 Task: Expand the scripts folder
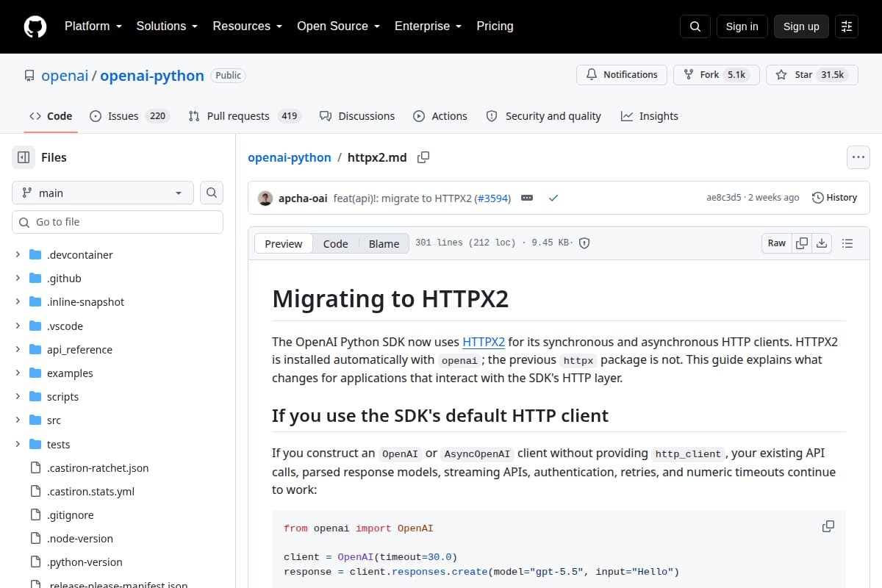(x=18, y=397)
